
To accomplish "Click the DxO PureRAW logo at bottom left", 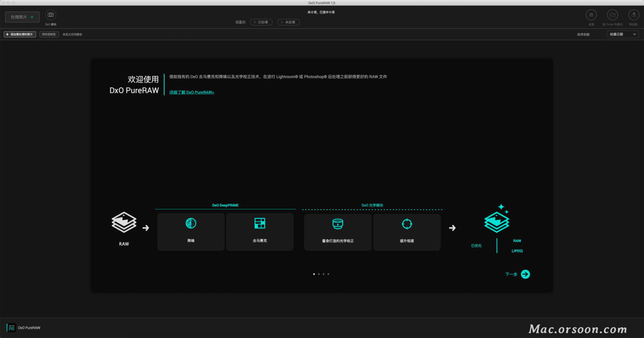I will coord(11,328).
